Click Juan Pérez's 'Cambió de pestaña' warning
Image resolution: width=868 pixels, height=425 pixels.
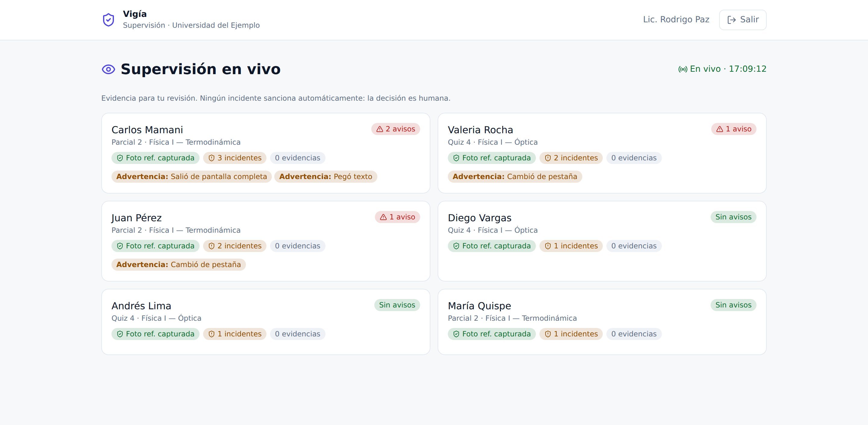[x=178, y=265]
